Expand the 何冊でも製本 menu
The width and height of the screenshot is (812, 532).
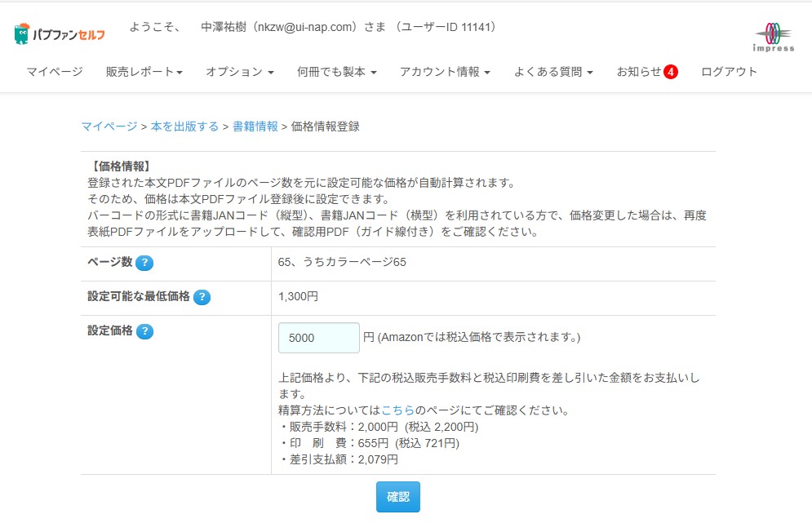[x=336, y=72]
